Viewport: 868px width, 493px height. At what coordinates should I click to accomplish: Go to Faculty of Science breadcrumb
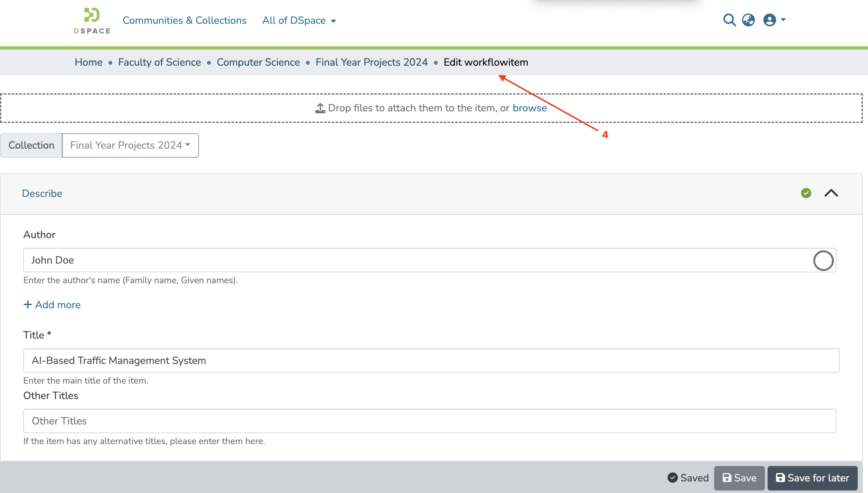coord(159,62)
